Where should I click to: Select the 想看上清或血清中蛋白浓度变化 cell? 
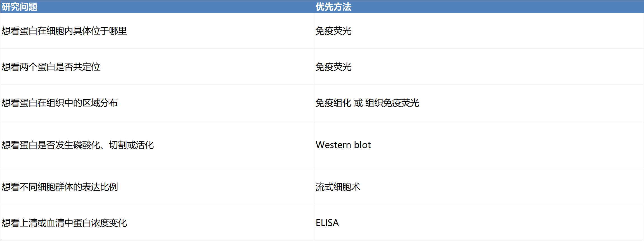click(x=64, y=223)
